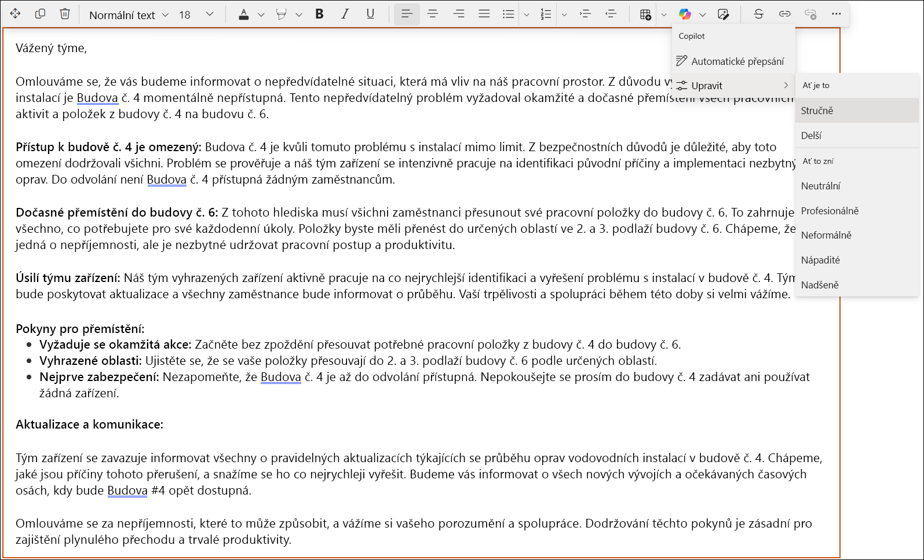The height and width of the screenshot is (560, 924).
Task: Click heading Aktualizace a komunikace
Action: [89, 424]
